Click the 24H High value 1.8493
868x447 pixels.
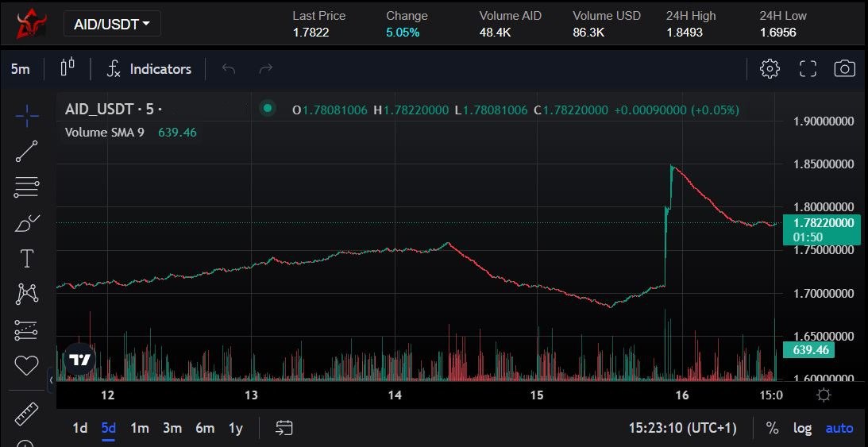(685, 32)
